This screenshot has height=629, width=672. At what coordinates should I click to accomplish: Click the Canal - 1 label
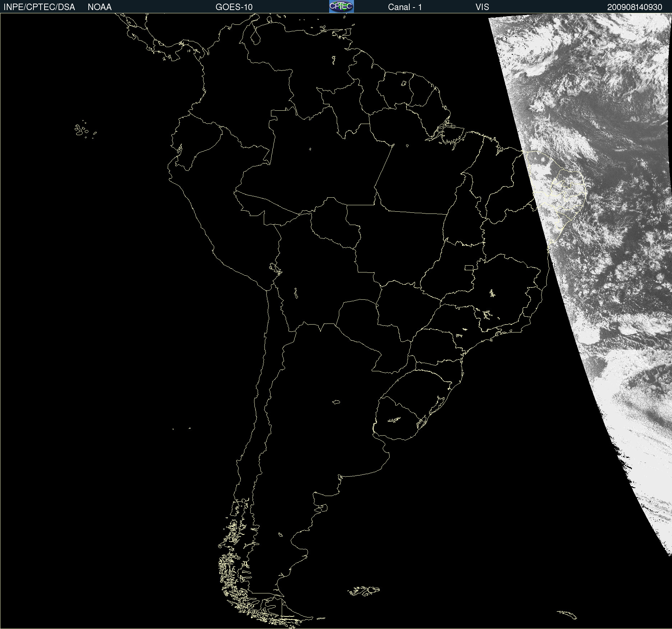coord(405,7)
